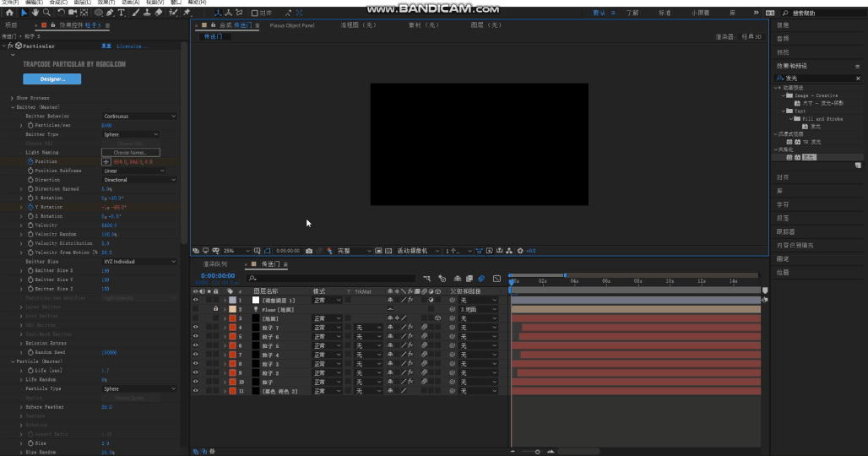
Task: Toggle the Position stopwatch keyframe
Action: 30,161
